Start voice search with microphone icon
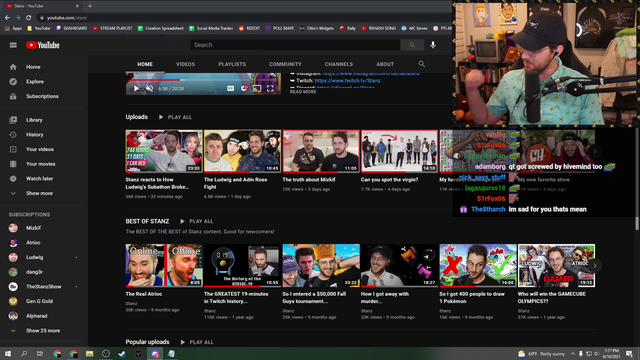640x360 pixels. (x=433, y=45)
